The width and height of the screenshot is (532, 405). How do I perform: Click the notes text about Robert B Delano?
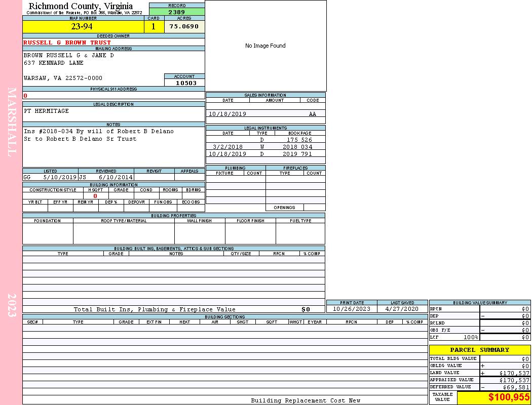[x=98, y=135]
